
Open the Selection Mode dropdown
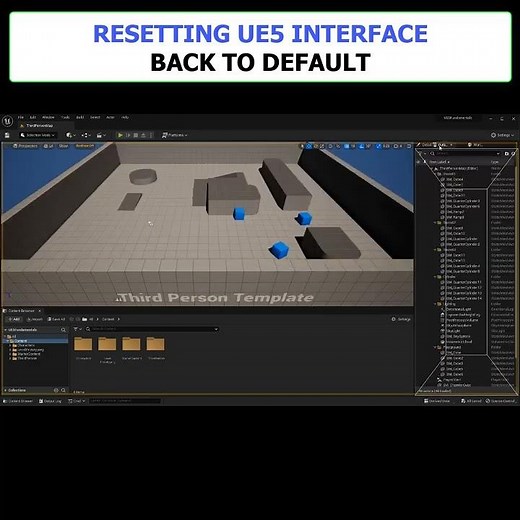click(37, 135)
